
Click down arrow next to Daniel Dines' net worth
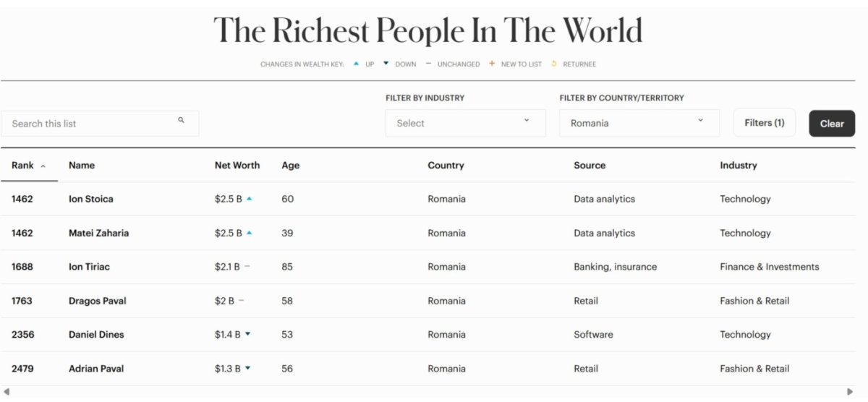click(x=247, y=334)
